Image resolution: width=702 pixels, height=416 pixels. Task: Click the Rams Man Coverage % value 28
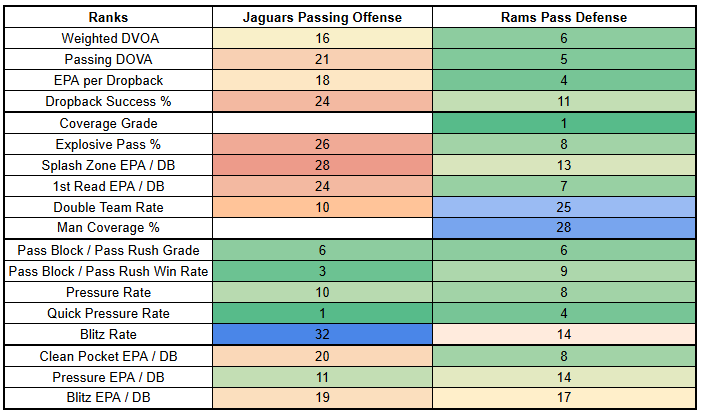(566, 229)
